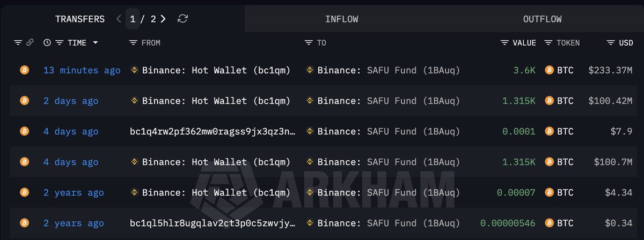Open the TO column filter

tap(309, 43)
